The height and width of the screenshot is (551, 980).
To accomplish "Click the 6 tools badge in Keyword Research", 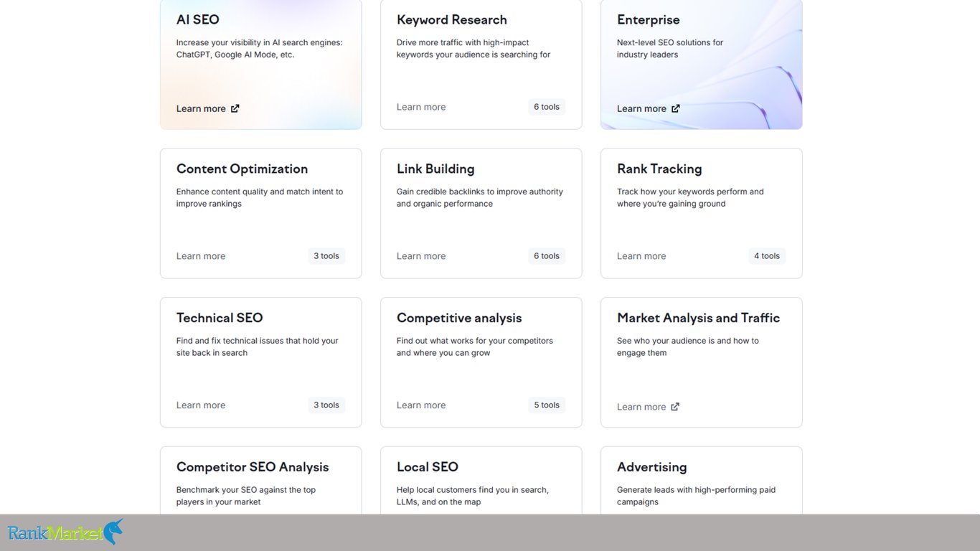I will [547, 107].
